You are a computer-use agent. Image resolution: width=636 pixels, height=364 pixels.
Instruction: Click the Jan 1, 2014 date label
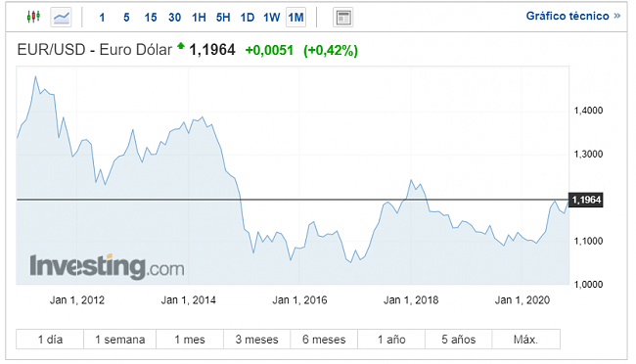[x=188, y=300]
